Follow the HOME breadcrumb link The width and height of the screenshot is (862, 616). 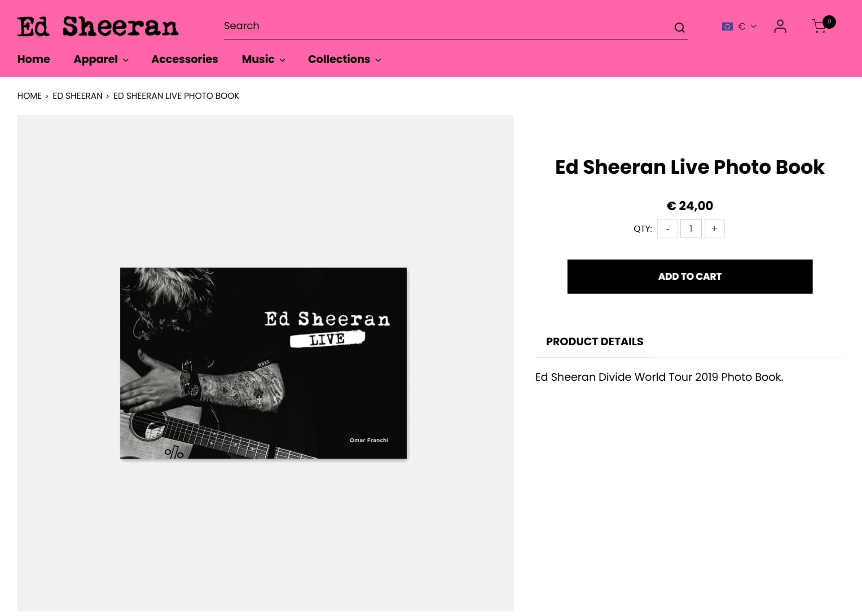(x=29, y=96)
